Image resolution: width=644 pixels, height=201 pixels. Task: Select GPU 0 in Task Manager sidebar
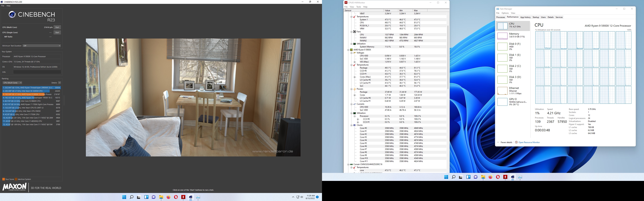click(x=513, y=102)
